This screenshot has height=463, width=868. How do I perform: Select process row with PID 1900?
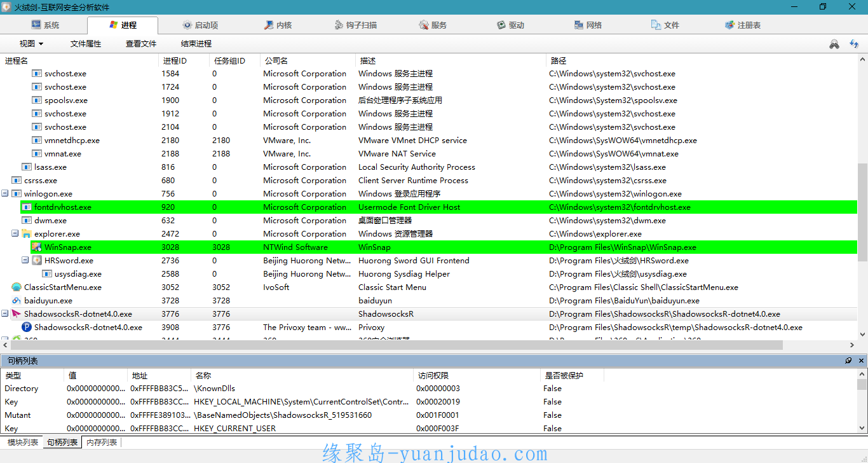[x=429, y=100]
